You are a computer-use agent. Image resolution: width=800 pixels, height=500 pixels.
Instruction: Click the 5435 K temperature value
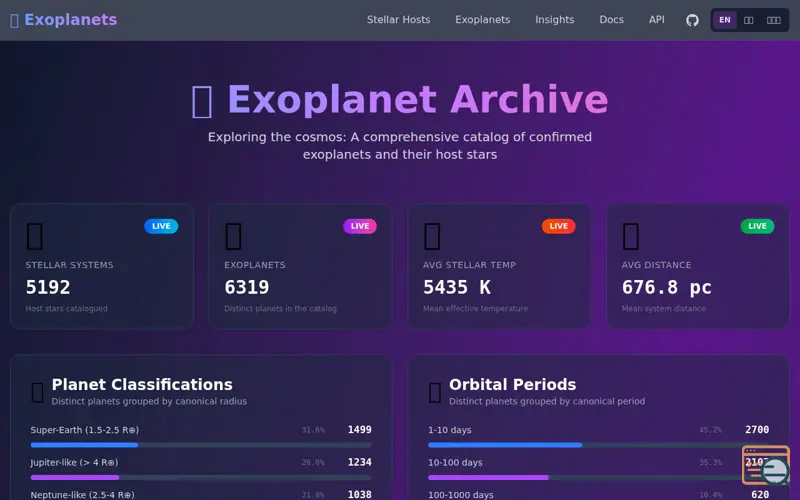point(457,287)
